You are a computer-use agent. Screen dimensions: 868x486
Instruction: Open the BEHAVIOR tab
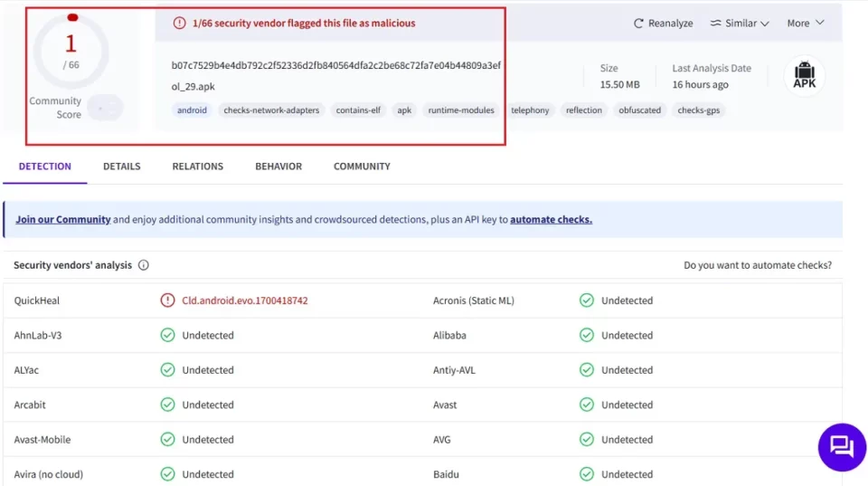[278, 167]
